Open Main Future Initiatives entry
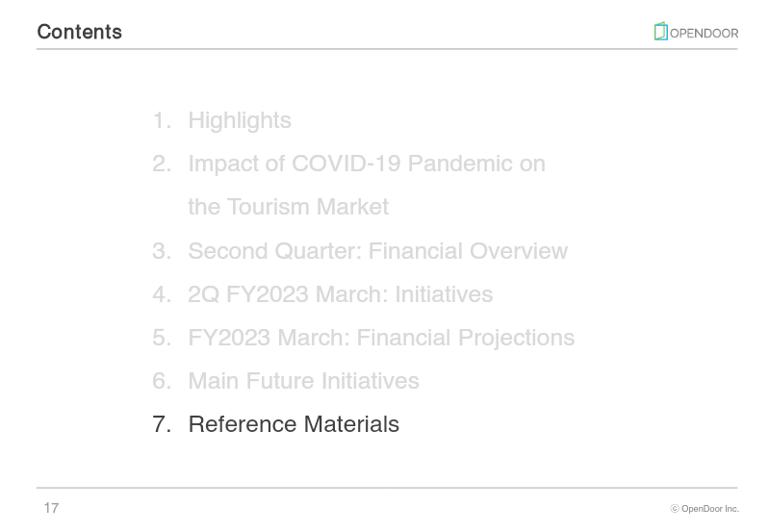The height and width of the screenshot is (532, 769). tap(303, 381)
